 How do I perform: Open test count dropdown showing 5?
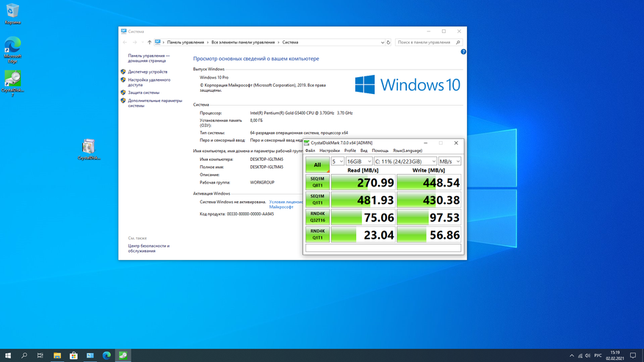(338, 162)
